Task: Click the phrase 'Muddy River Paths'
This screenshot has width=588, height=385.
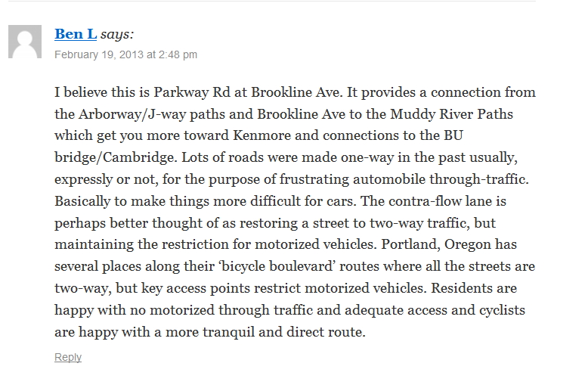Action: coord(451,114)
